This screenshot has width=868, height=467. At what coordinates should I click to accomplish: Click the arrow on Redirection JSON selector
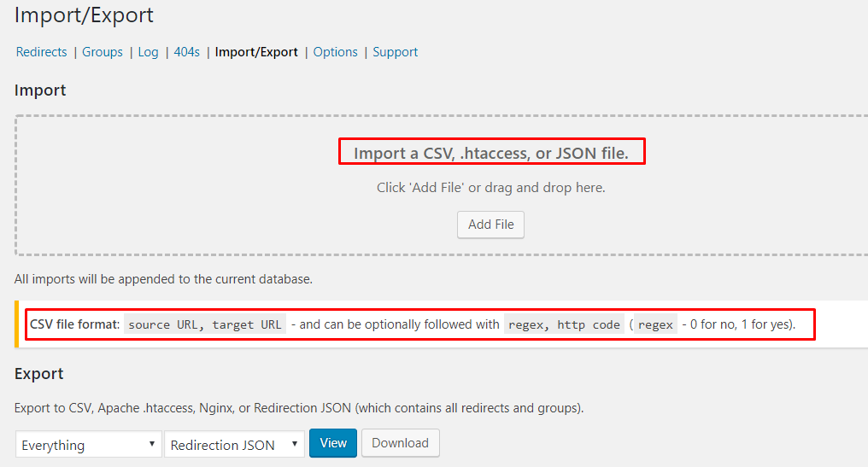coord(295,444)
